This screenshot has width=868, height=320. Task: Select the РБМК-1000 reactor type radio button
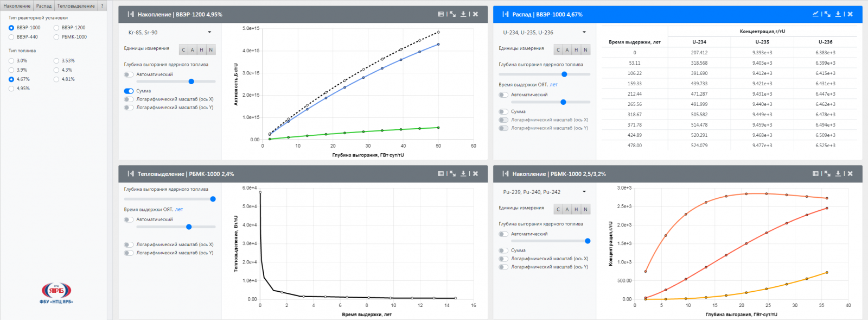[56, 37]
